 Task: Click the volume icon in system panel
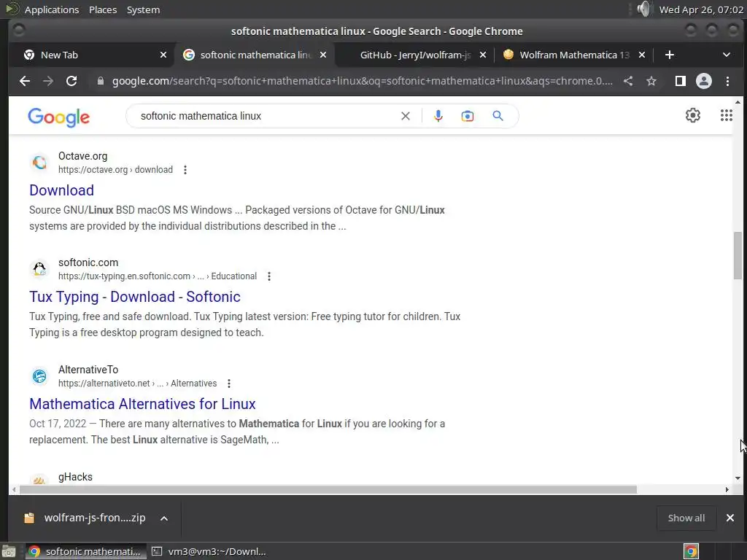point(643,9)
